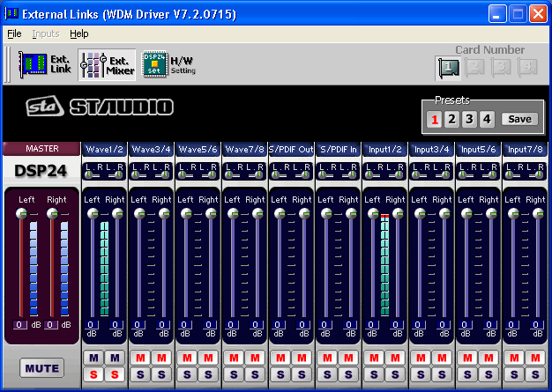Solo the S/PDIF In left channel

327,374
